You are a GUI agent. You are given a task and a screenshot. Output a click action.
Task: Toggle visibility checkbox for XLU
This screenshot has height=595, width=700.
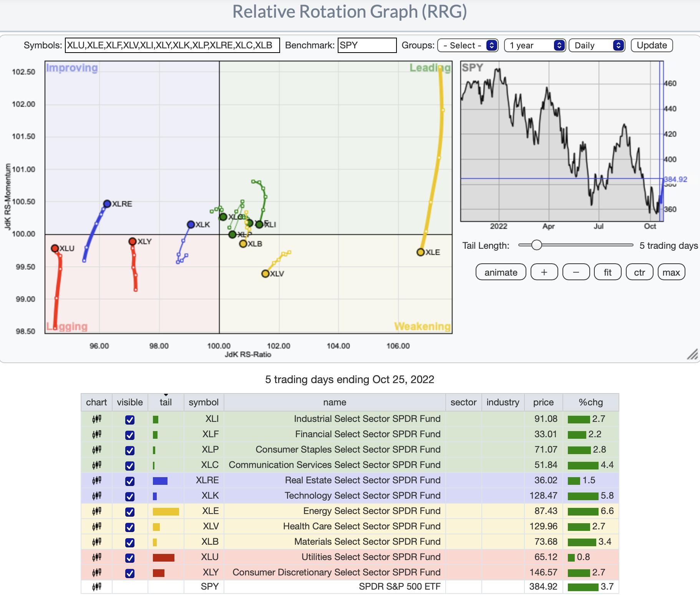coord(130,558)
